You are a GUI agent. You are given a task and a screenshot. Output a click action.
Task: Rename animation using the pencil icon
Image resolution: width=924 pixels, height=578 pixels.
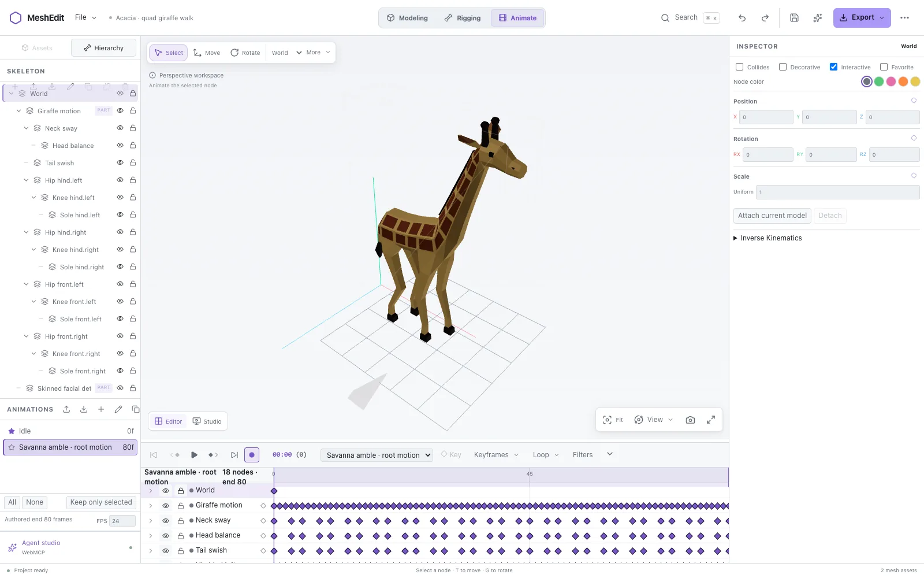tap(118, 409)
